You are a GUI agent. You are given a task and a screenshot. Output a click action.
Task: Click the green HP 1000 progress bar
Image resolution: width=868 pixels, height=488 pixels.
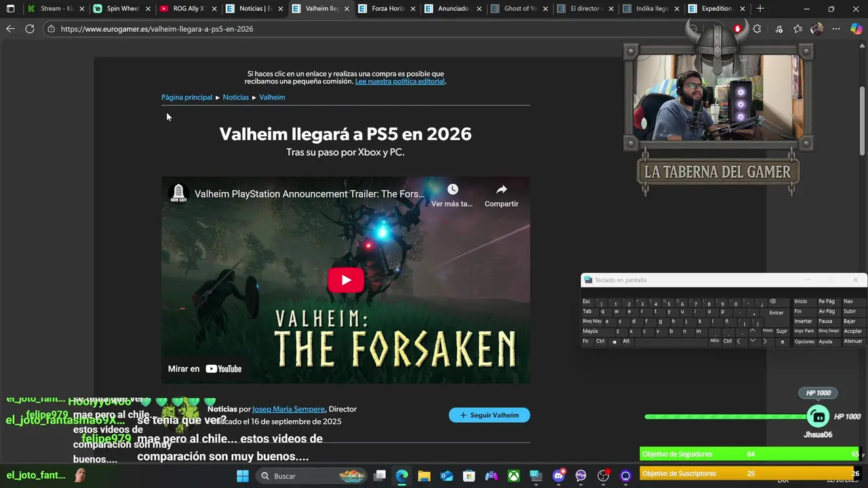(726, 416)
